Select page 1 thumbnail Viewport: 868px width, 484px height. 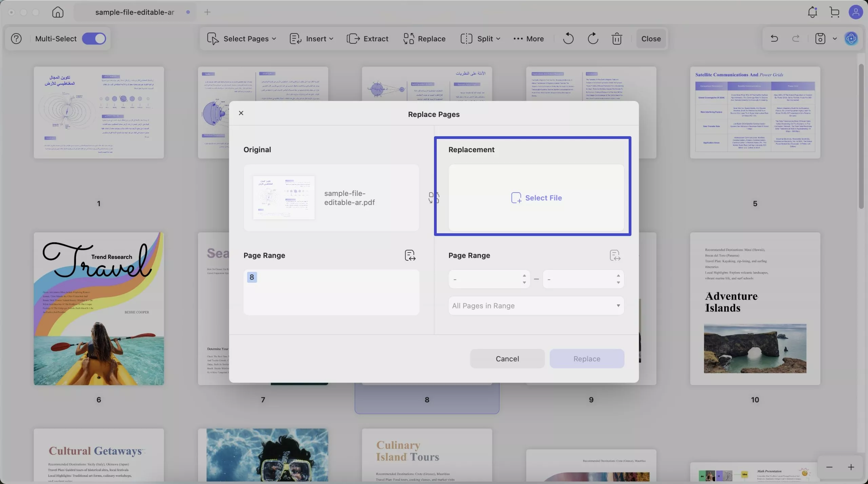point(99,113)
